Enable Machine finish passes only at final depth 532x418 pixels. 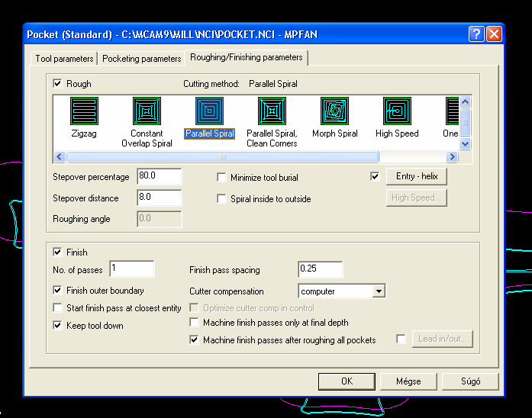(194, 322)
